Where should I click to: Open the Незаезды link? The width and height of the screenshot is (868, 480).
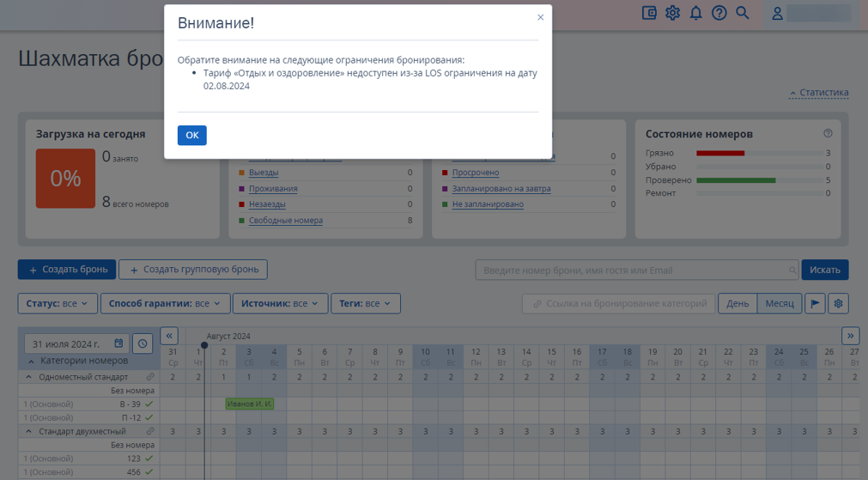click(x=267, y=204)
